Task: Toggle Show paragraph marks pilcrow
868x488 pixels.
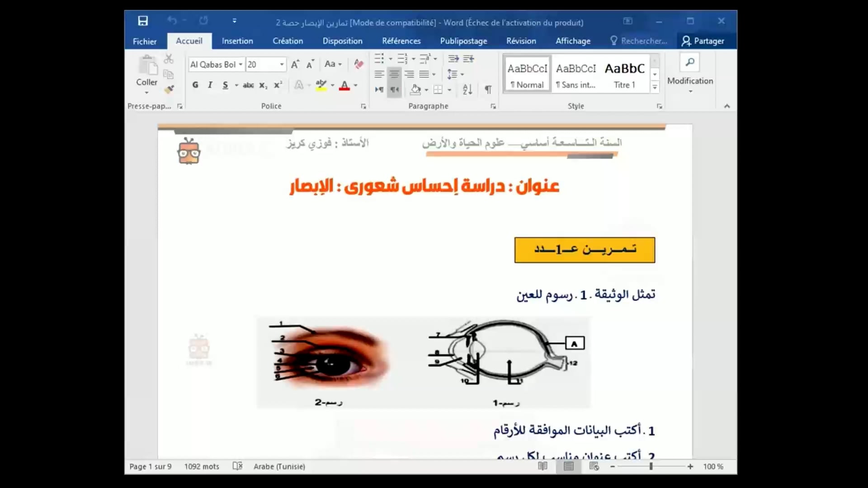Action: pyautogui.click(x=488, y=89)
